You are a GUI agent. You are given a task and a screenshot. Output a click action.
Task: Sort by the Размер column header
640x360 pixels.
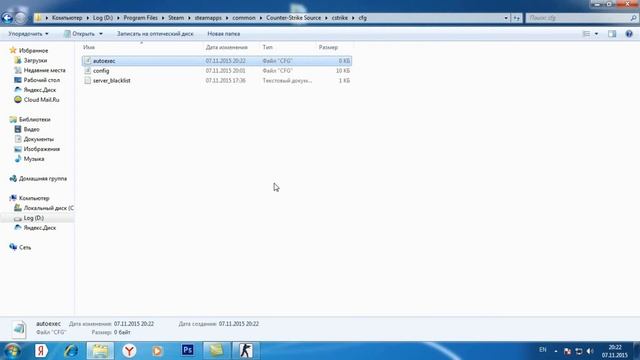(328, 47)
